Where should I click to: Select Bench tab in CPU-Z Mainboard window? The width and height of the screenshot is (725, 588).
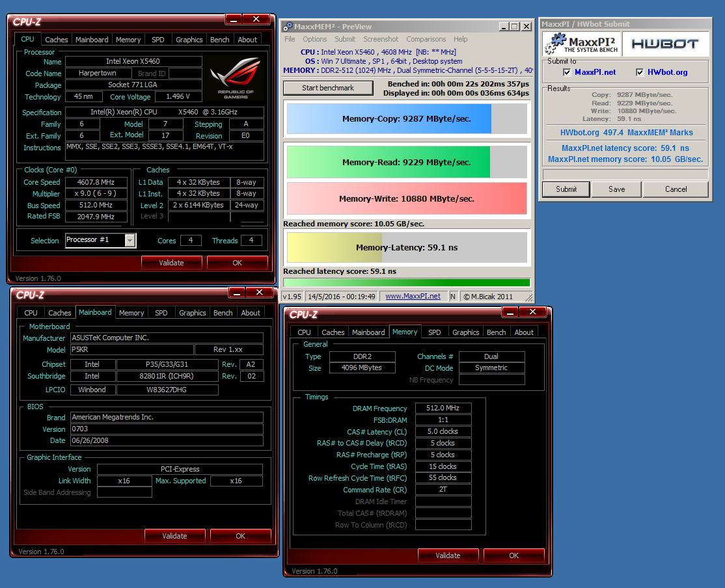click(223, 313)
